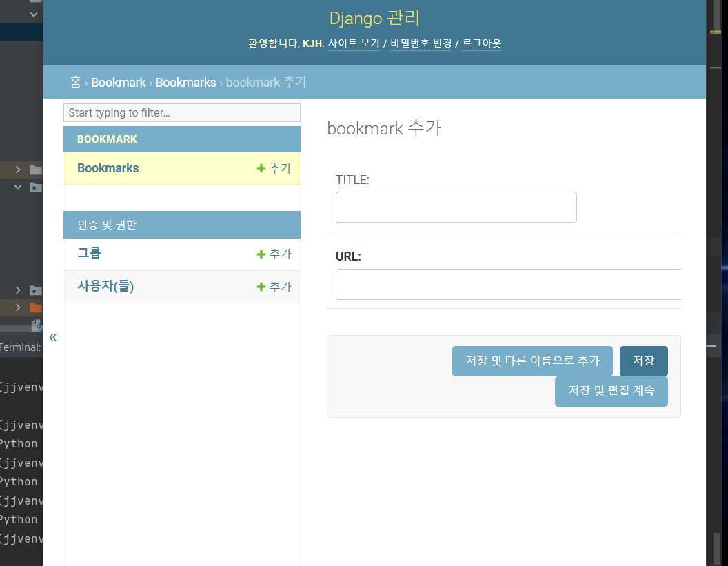
Task: Click the sidebar filter input field
Action: click(182, 112)
